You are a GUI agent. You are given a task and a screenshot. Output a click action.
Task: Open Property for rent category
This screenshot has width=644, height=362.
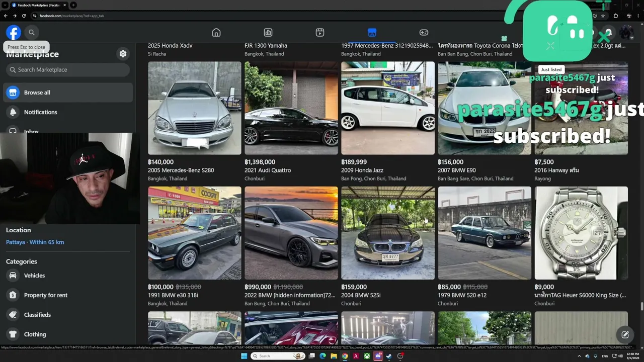[68, 295]
